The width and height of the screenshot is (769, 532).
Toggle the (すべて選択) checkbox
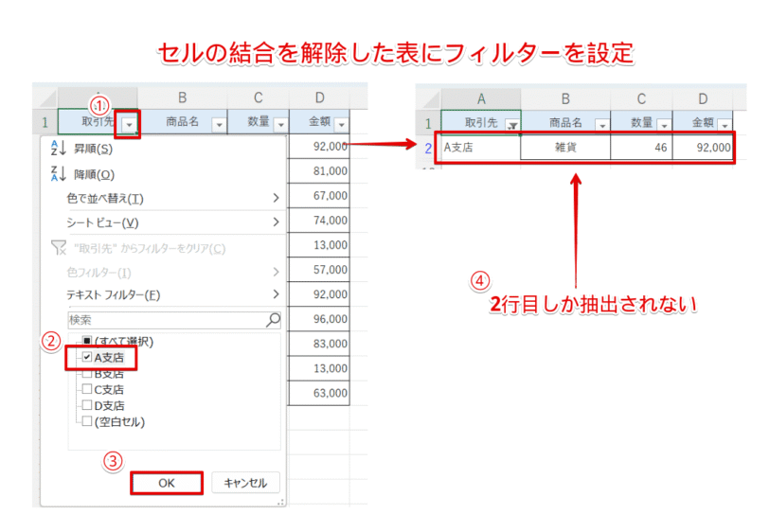click(87, 340)
